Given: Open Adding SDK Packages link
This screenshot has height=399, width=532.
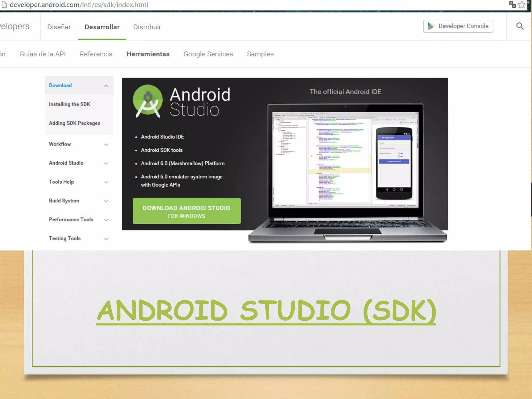Looking at the screenshot, I should coord(75,123).
